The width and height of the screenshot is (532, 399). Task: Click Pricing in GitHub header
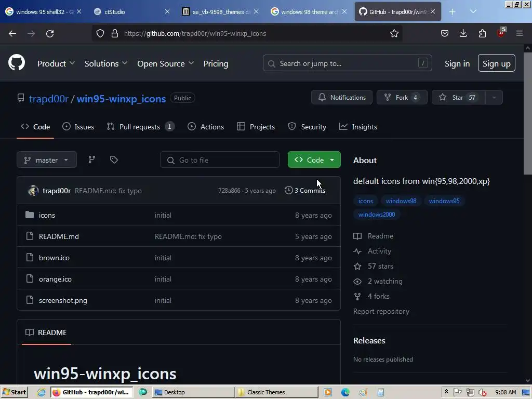point(216,63)
